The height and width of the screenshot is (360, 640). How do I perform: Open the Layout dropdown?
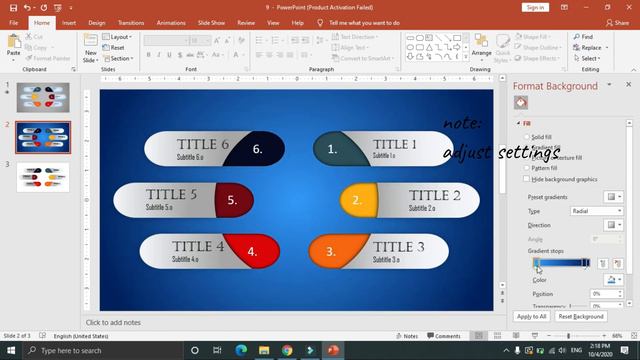117,37
